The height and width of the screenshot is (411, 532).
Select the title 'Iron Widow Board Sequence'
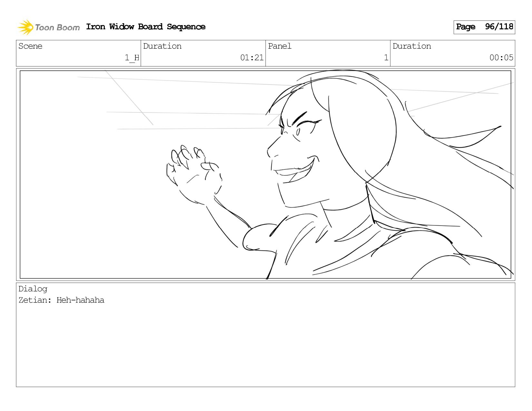point(146,27)
